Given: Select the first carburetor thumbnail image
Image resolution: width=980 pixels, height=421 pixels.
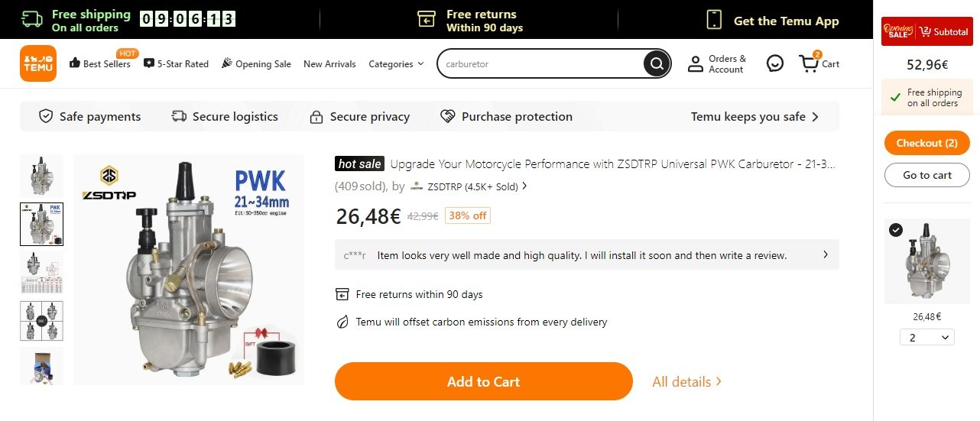Looking at the screenshot, I should click(x=41, y=175).
